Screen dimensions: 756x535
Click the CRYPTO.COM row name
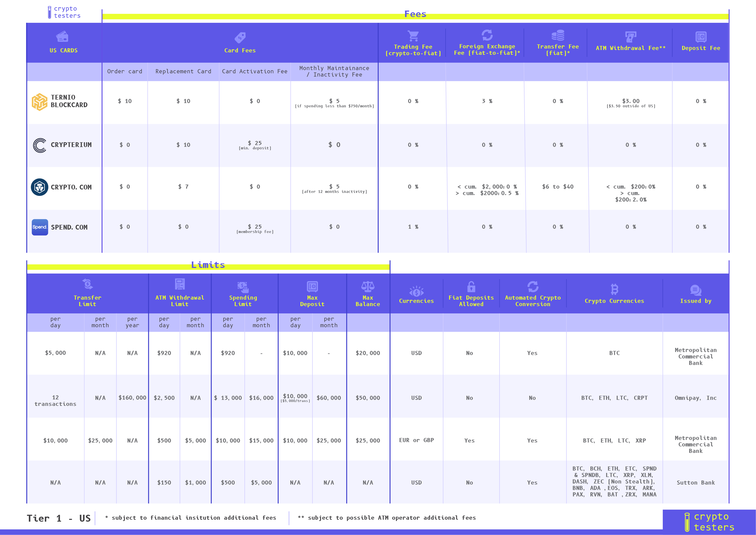click(71, 187)
